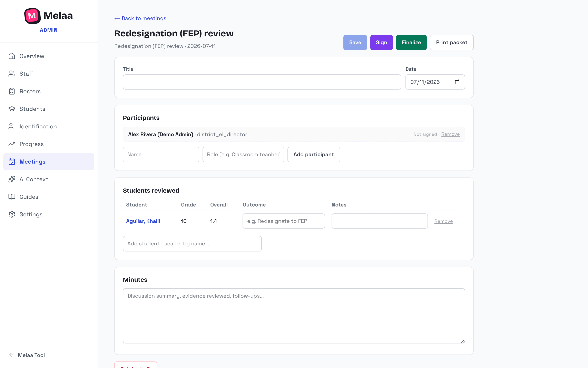Open the Rosters clipboard icon

point(12,91)
